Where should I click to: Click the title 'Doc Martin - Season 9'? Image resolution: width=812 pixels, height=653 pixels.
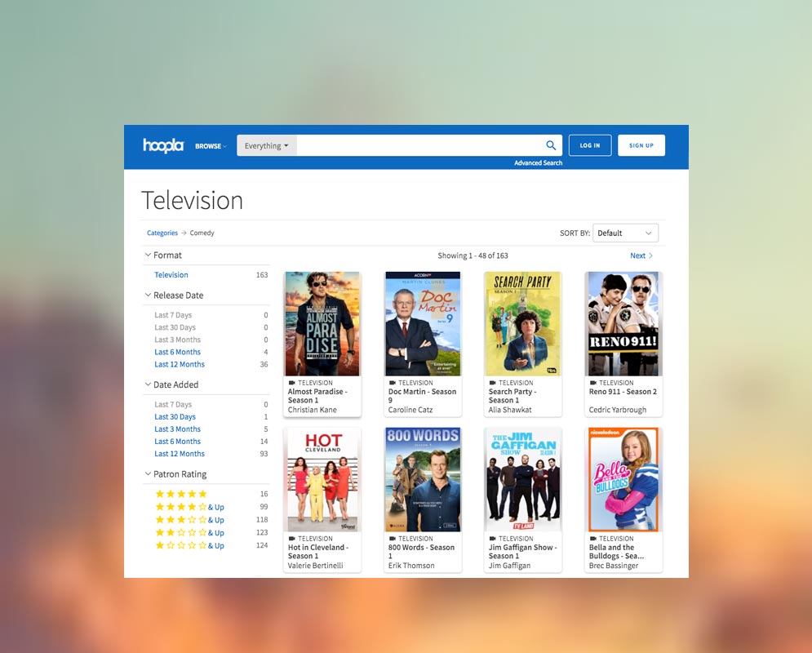pyautogui.click(x=422, y=396)
